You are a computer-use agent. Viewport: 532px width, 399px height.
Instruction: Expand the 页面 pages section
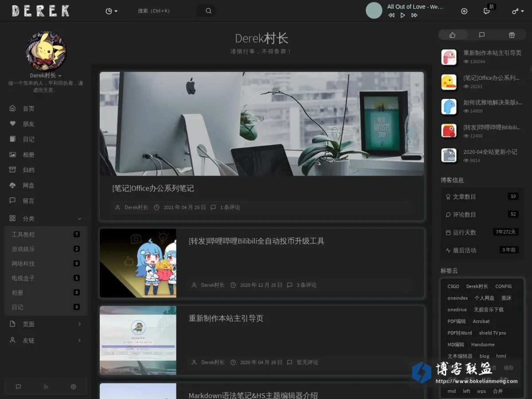(46, 324)
